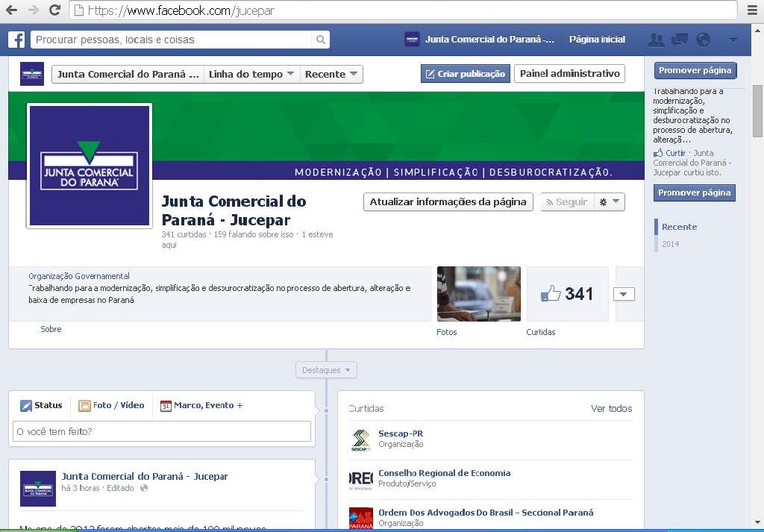Open the Chrome hamburger menu
The width and height of the screenshot is (764, 532).
(x=752, y=10)
